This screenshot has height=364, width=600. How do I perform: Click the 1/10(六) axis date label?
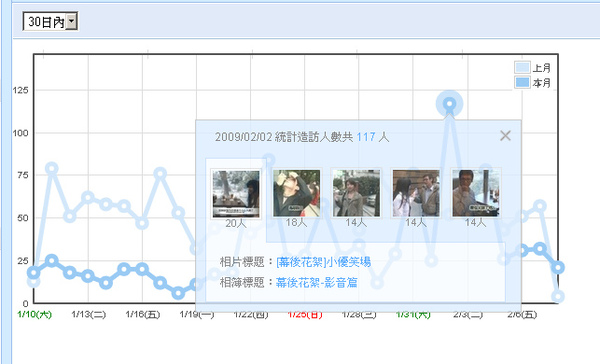(x=34, y=314)
